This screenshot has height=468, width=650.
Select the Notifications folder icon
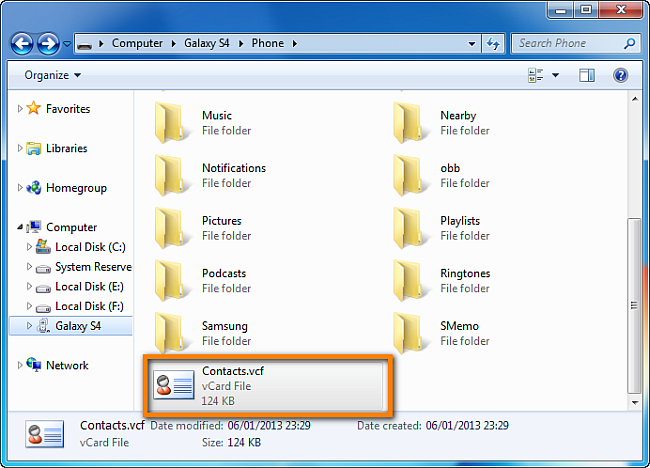pos(170,175)
